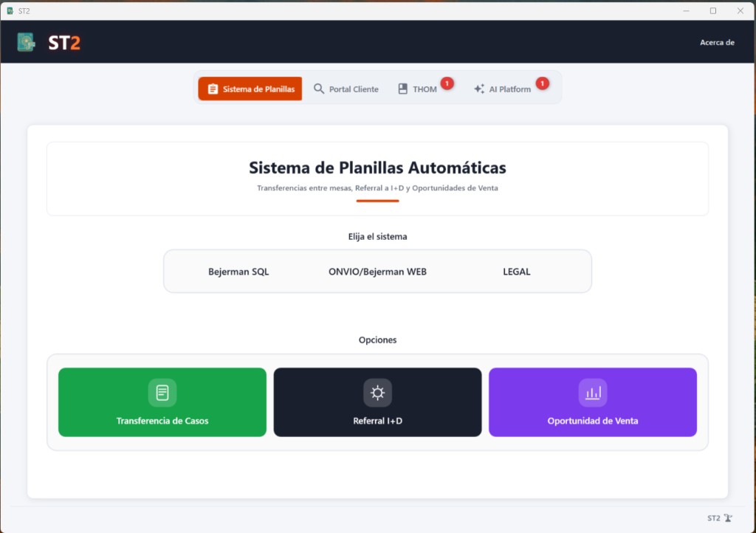Click the red notification badge on THOM
The height and width of the screenshot is (533, 756).
coord(447,83)
